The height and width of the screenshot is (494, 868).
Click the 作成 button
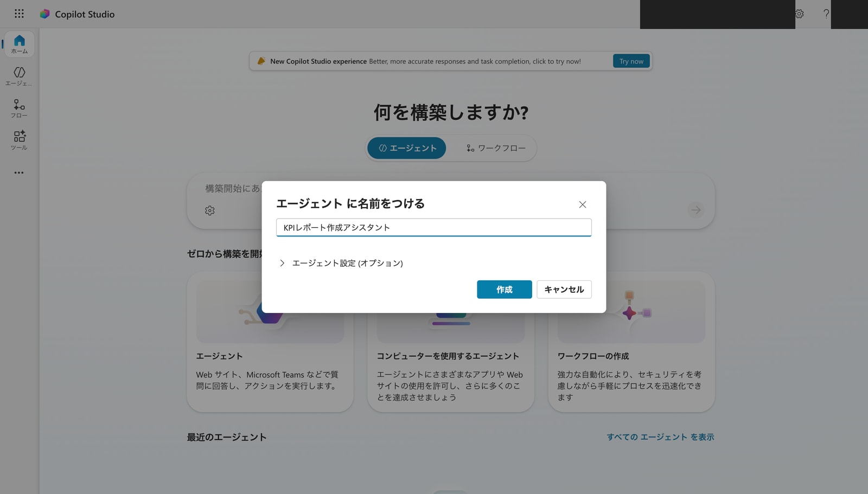505,290
